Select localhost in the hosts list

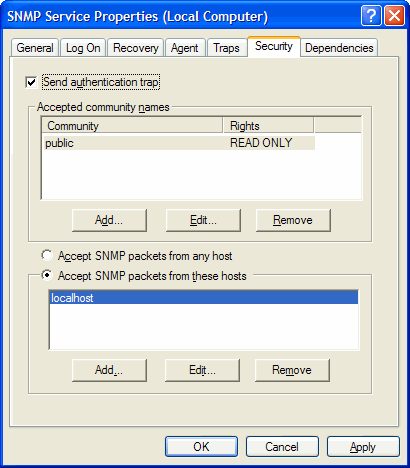(204, 297)
